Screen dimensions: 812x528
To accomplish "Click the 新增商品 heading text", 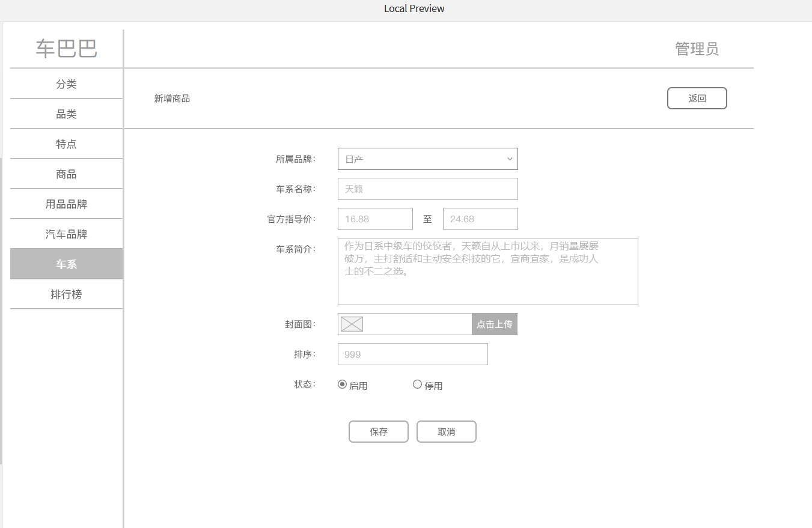I will tap(172, 99).
